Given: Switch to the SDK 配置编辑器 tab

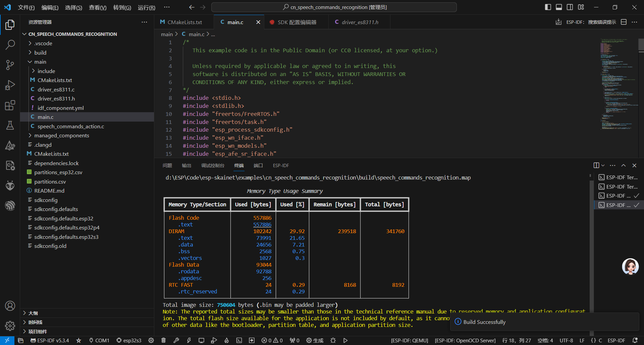Looking at the screenshot, I should tap(297, 22).
